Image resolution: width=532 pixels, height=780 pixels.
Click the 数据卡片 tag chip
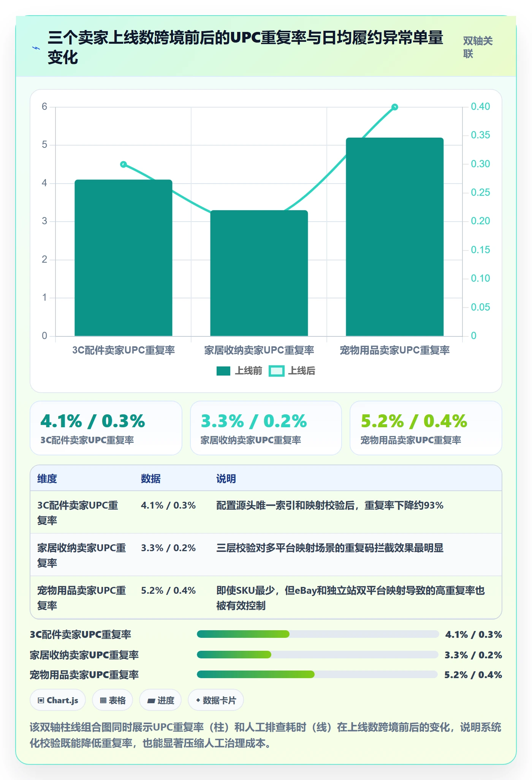pos(216,700)
